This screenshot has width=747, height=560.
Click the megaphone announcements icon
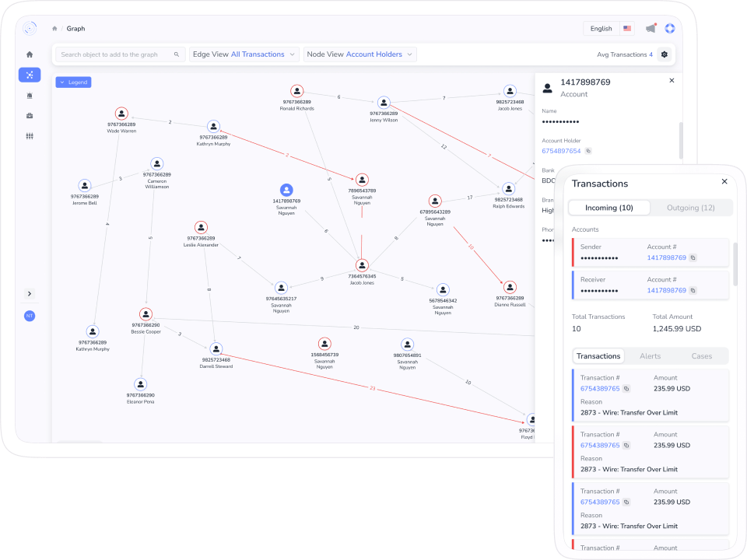pyautogui.click(x=651, y=29)
